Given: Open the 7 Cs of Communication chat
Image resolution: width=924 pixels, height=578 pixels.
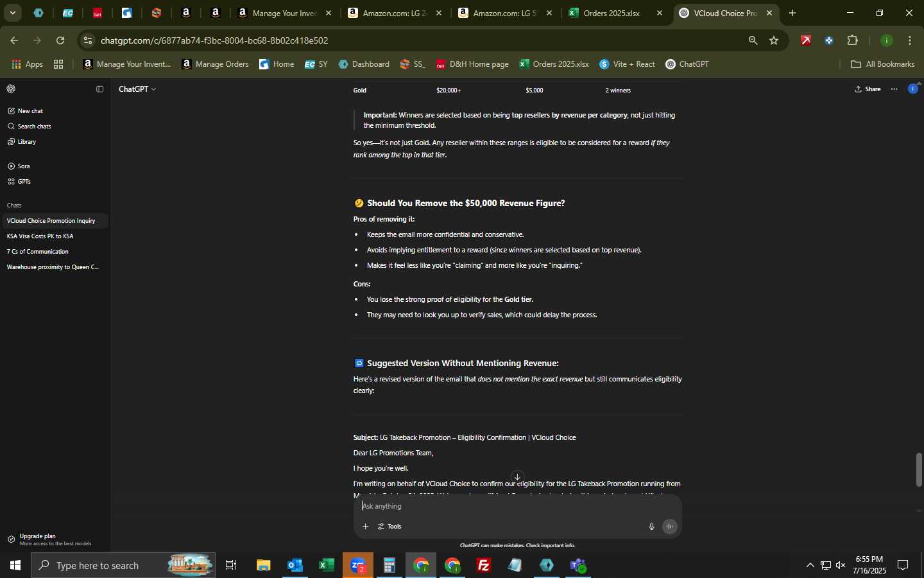Looking at the screenshot, I should (55, 252).
